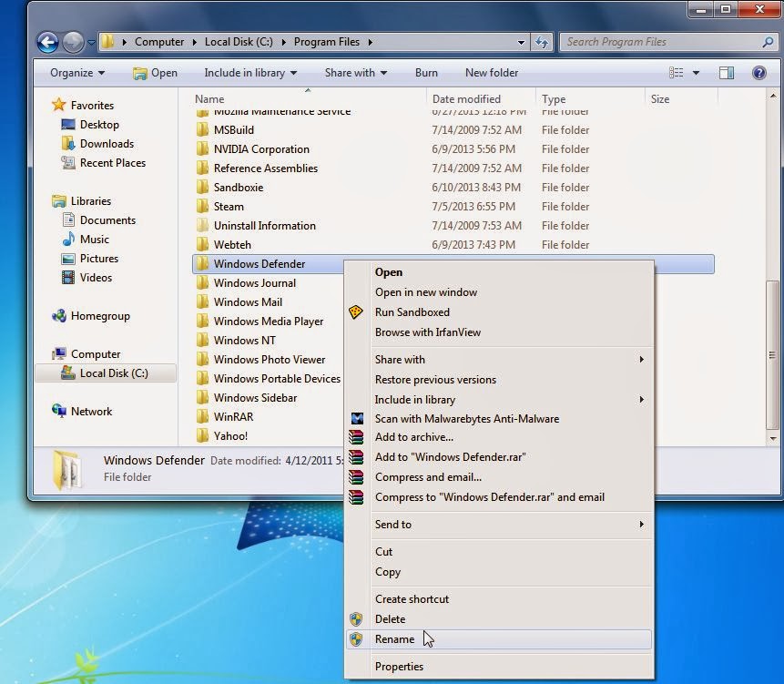The width and height of the screenshot is (784, 684).
Task: Click the Music note icon in Libraries
Action: [x=68, y=239]
